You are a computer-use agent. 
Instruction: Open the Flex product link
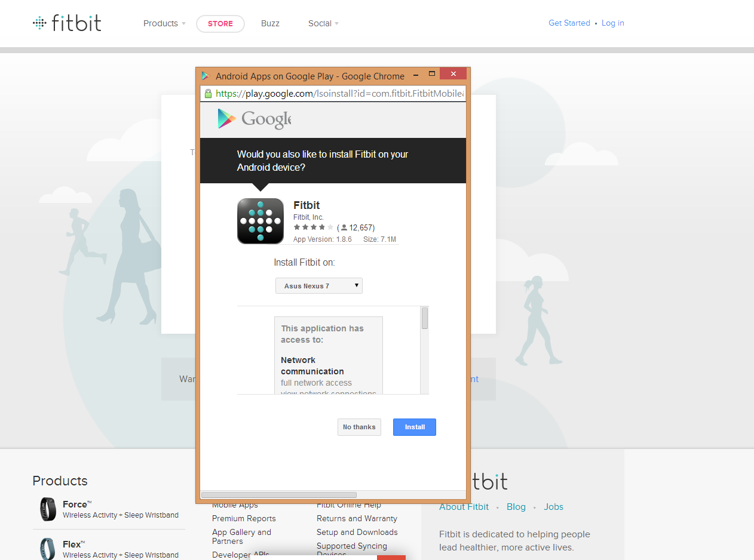click(x=73, y=544)
